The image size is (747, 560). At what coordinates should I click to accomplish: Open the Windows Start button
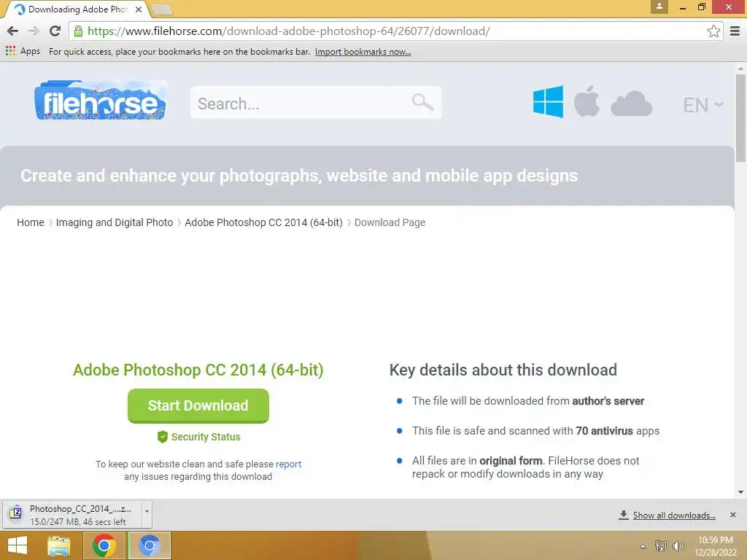(18, 545)
